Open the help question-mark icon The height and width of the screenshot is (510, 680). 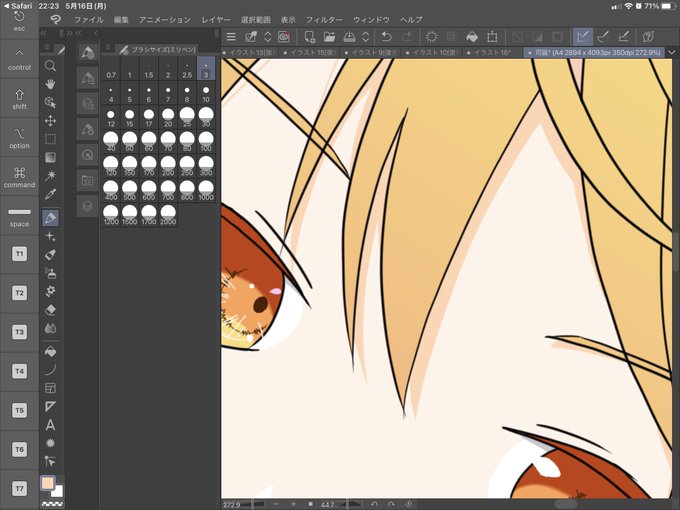coord(648,37)
